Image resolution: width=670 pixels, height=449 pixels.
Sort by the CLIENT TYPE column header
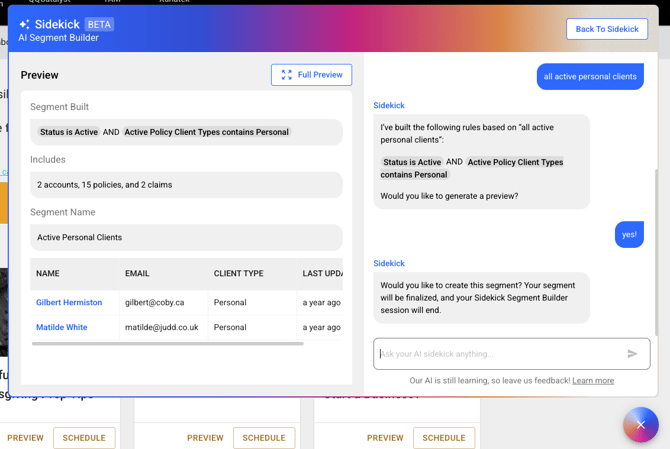click(238, 274)
